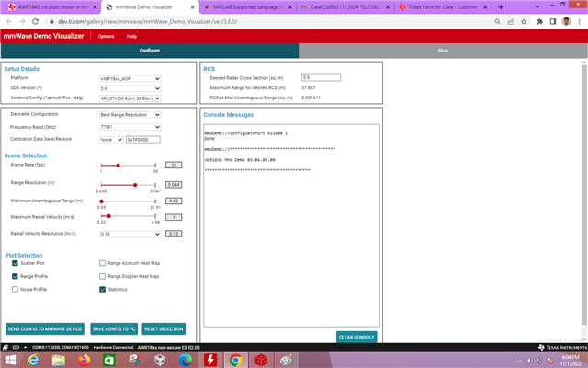This screenshot has width=588, height=368.
Task: Open the Help menu
Action: tap(131, 37)
